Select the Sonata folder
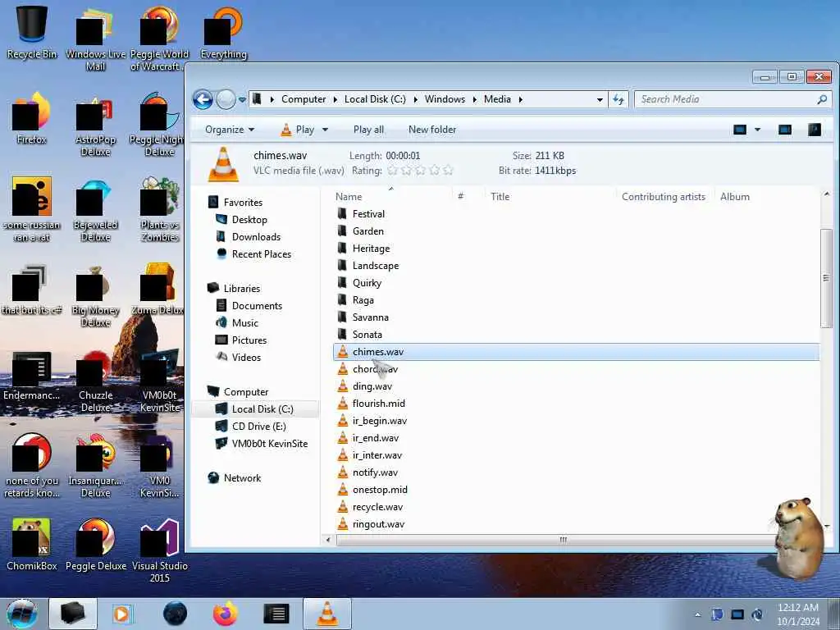The width and height of the screenshot is (840, 630). (x=367, y=335)
